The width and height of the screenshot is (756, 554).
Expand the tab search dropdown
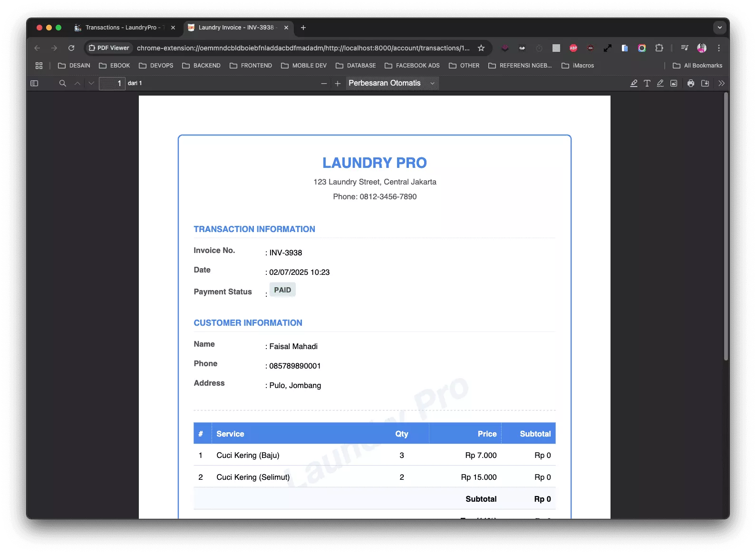pos(719,28)
